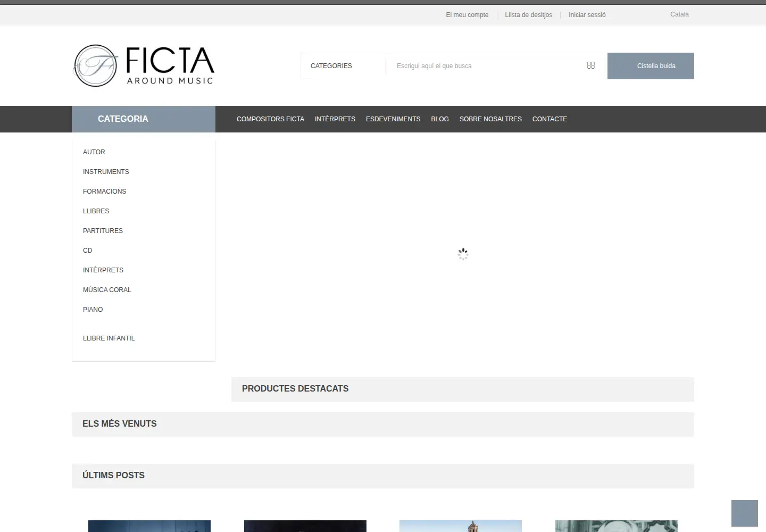Expand the CATEGORIA sidebar header
Viewport: 766px width, 532px height.
(144, 119)
